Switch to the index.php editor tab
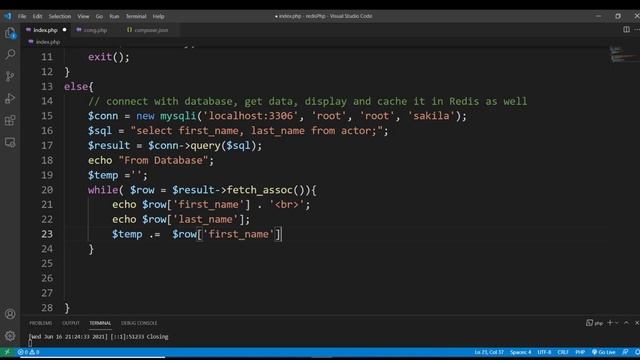The width and height of the screenshot is (640, 360). [45, 30]
